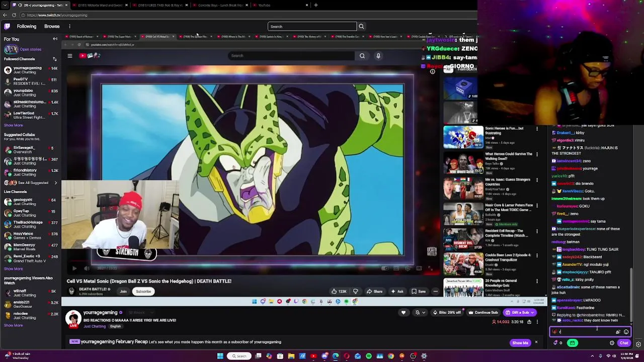This screenshot has height=362, width=644.
Task: Open Following tab in Twitch
Action: pyautogui.click(x=27, y=26)
